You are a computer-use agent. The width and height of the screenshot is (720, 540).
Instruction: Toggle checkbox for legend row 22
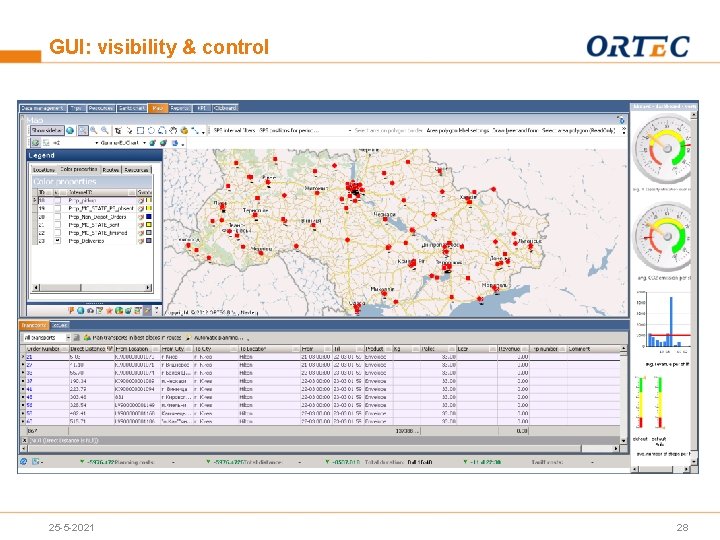[57, 232]
